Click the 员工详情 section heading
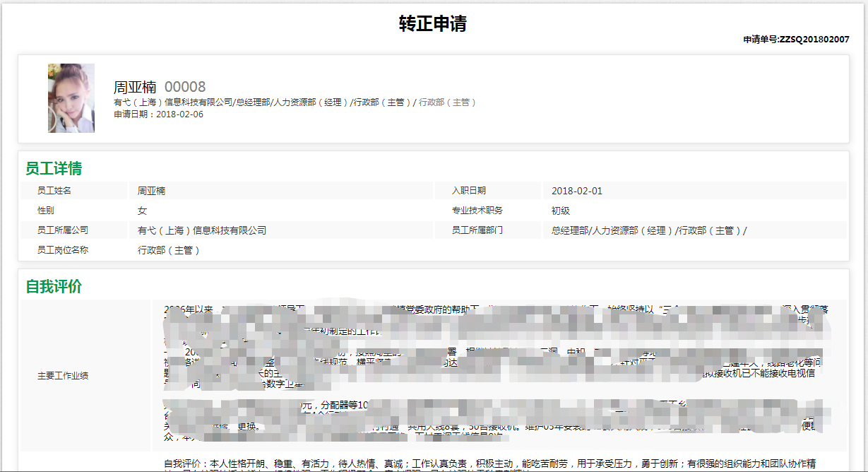868x472 pixels. pos(54,168)
